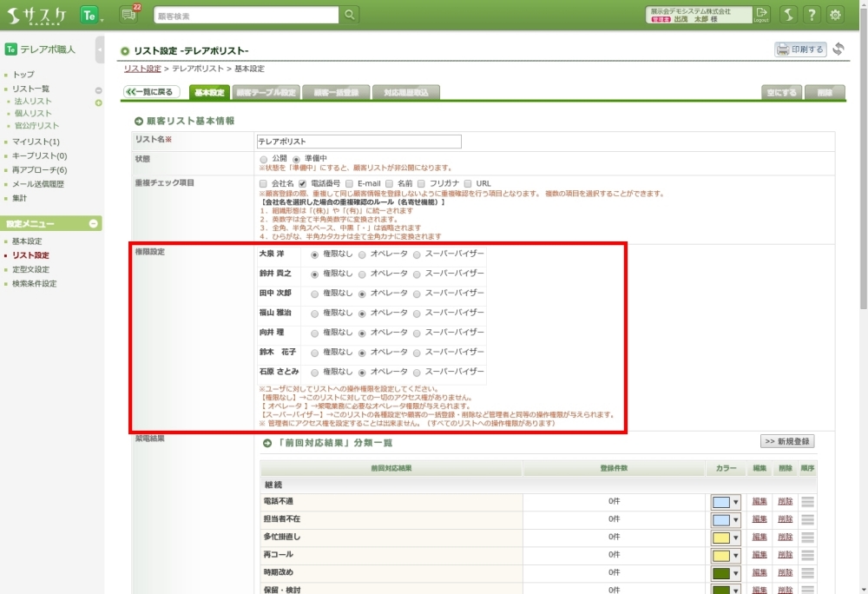This screenshot has width=868, height=594.
Task: Click the yellow color swatch for 多忙掛直し
Action: point(720,538)
